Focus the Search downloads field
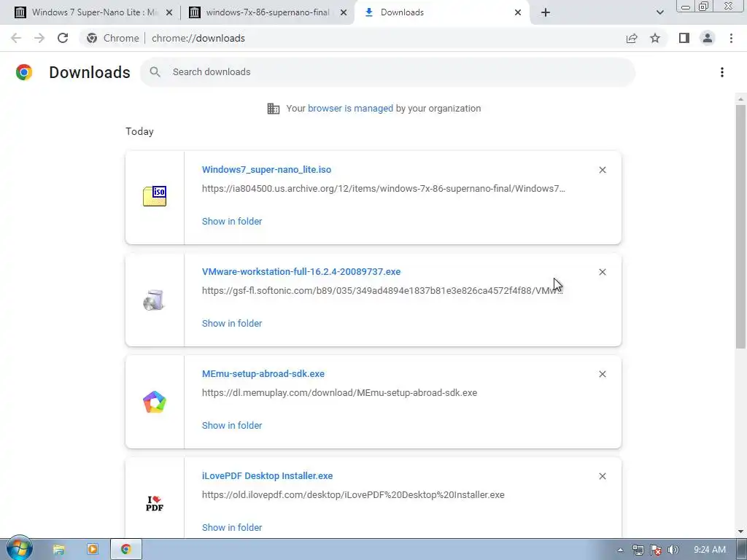 point(387,72)
